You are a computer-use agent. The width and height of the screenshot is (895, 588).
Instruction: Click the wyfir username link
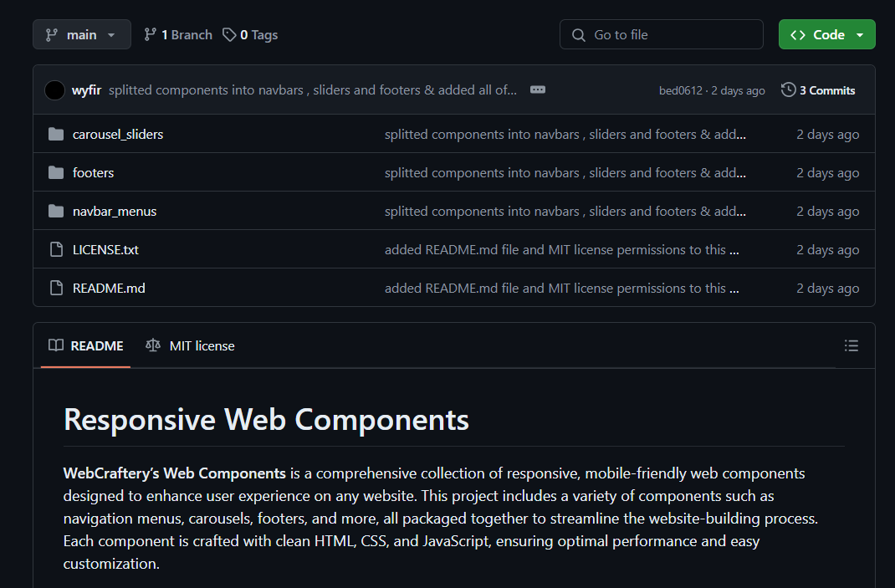coord(87,90)
